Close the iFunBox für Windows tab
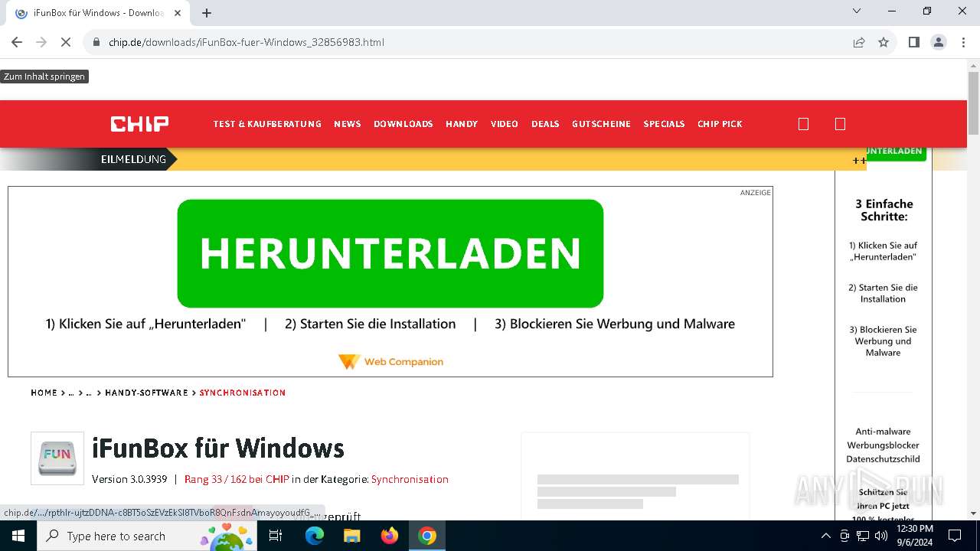 [178, 13]
